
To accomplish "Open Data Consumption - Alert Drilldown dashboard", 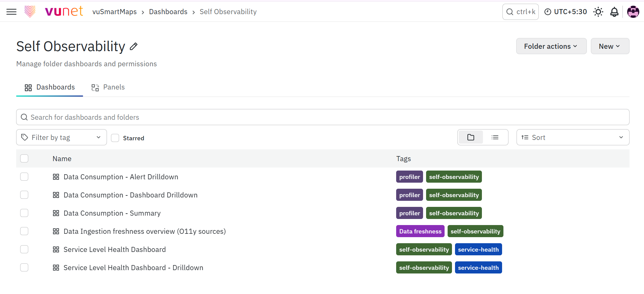I will (121, 177).
